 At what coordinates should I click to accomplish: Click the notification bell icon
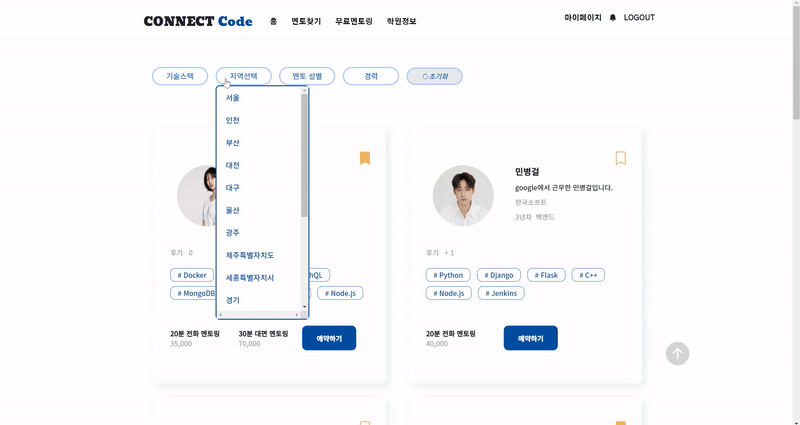coord(613,18)
